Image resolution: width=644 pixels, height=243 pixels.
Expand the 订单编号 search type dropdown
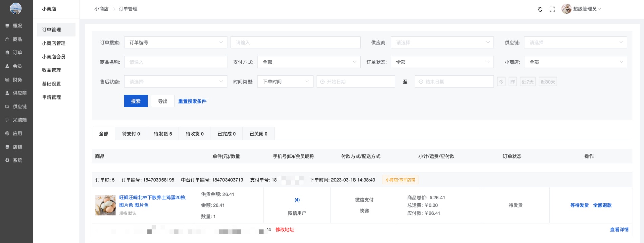click(x=175, y=43)
